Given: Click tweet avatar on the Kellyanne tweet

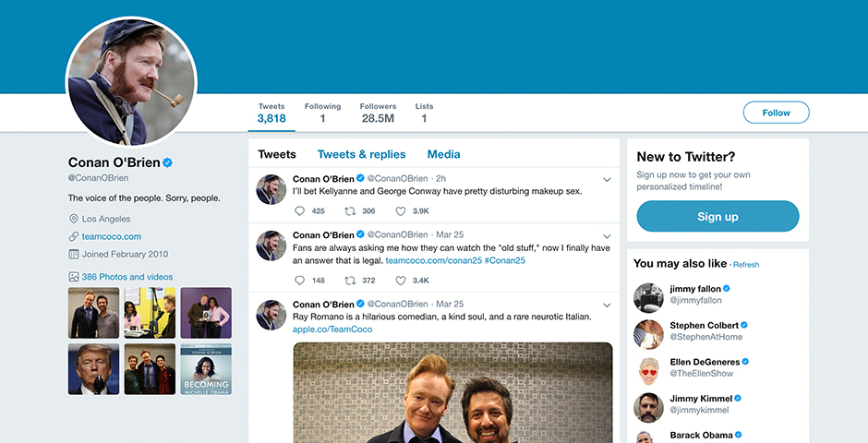Looking at the screenshot, I should (271, 190).
